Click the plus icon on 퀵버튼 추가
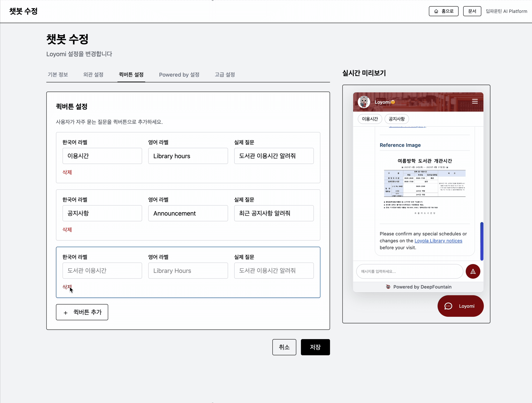532x403 pixels. (65, 312)
